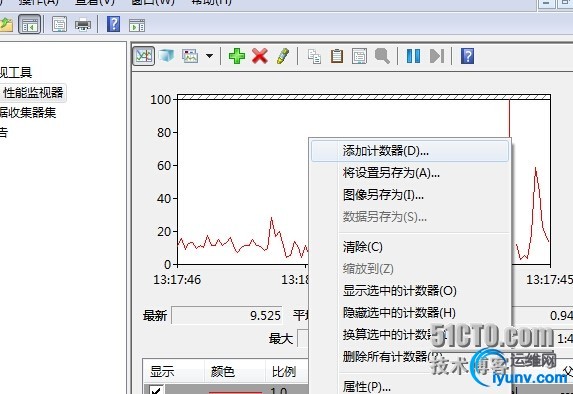The width and height of the screenshot is (573, 394).
Task: Open the graph type dropdown arrow
Action: [x=209, y=56]
